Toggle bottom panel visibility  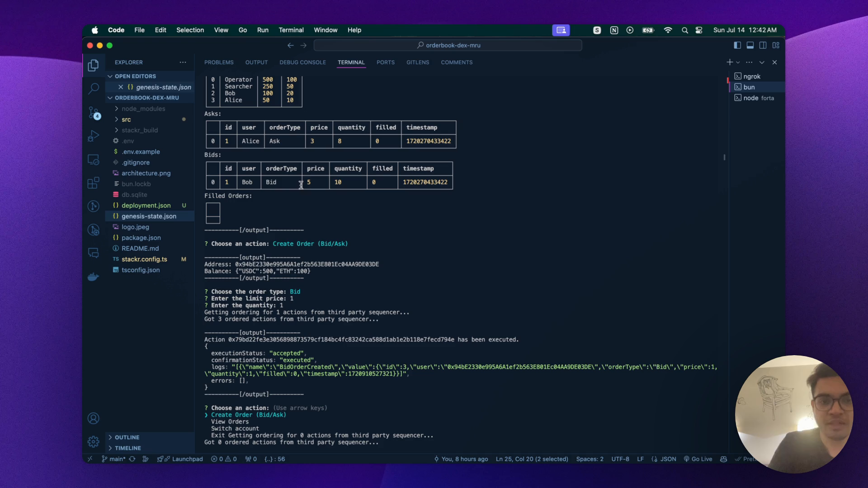tap(750, 45)
